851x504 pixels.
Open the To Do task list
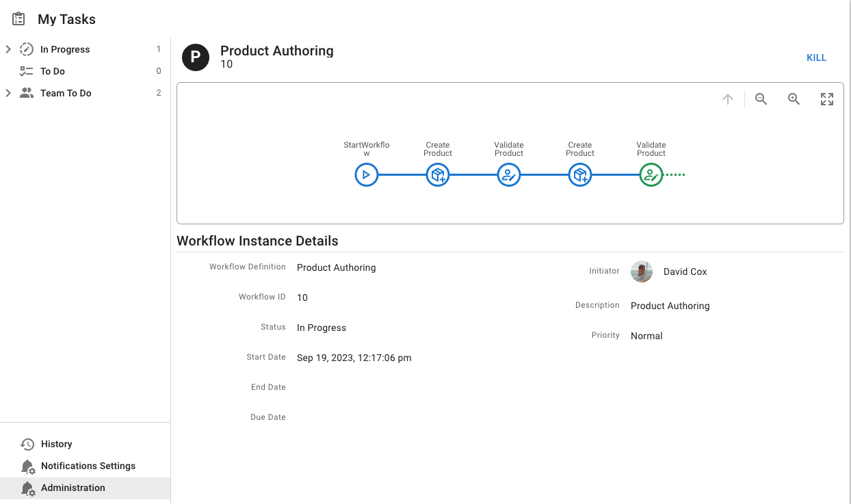point(53,71)
